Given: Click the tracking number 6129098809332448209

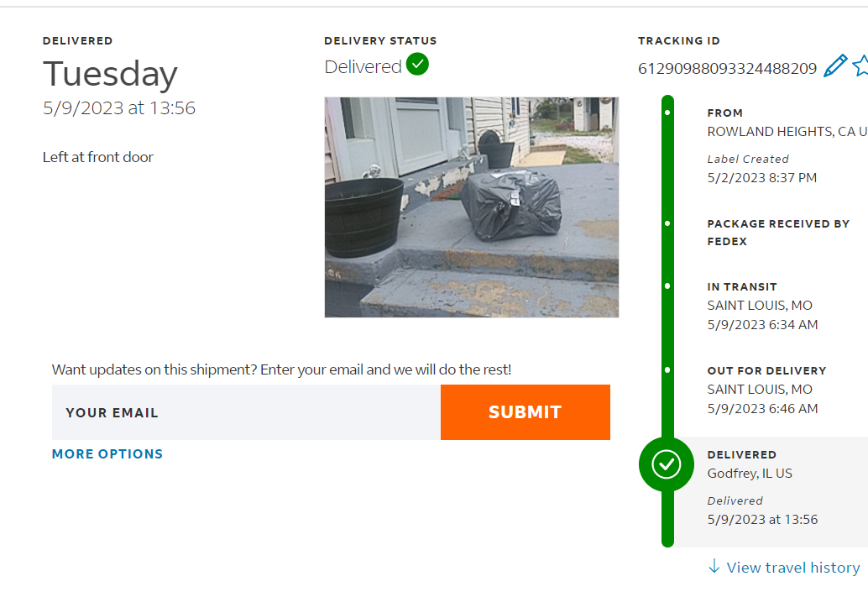Looking at the screenshot, I should [727, 69].
